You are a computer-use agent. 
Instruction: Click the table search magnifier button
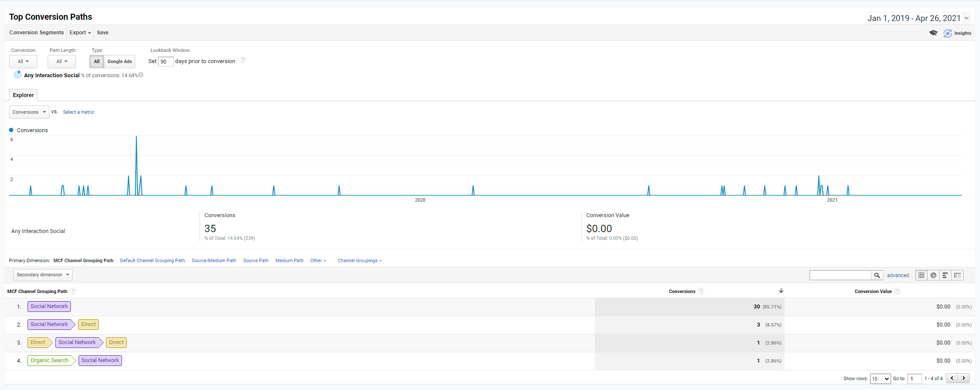pyautogui.click(x=877, y=275)
